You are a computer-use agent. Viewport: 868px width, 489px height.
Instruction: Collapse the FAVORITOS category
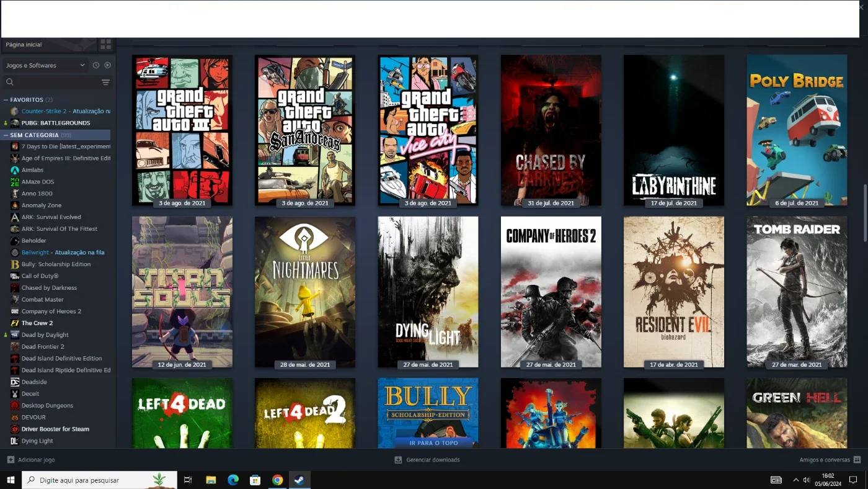(x=6, y=100)
